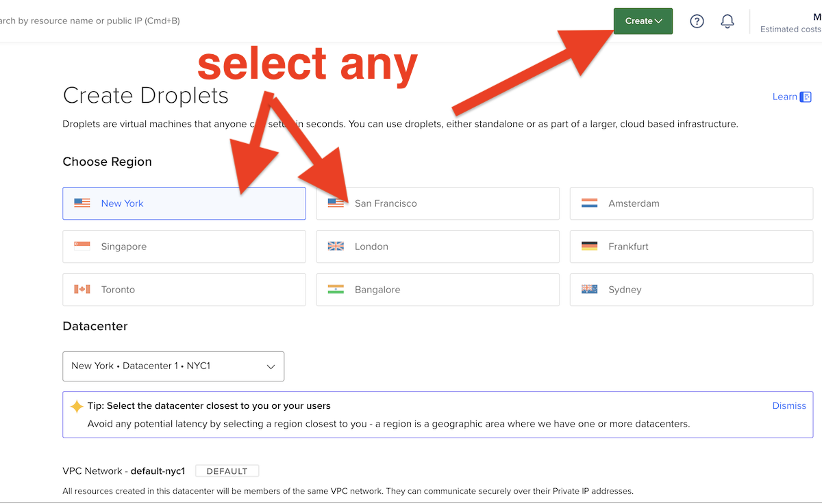Open the help question mark icon
This screenshot has height=504, width=822.
[697, 21]
